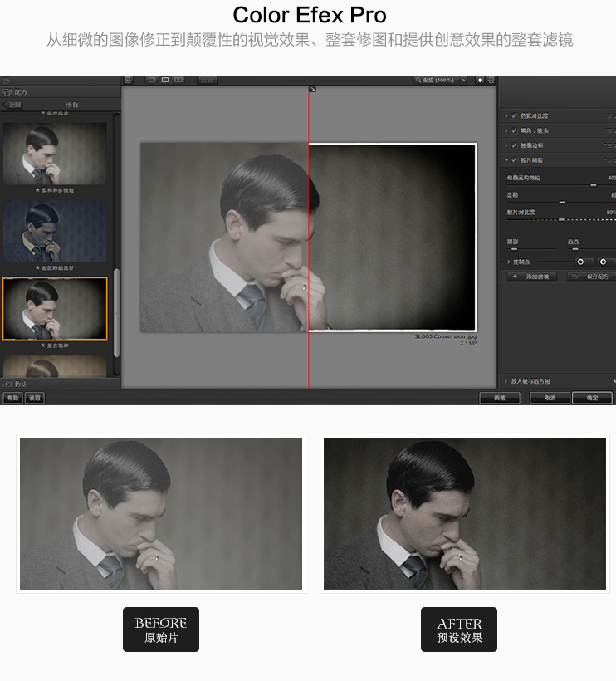Open the 黑角:镜头 filter options menu icon

point(609,130)
